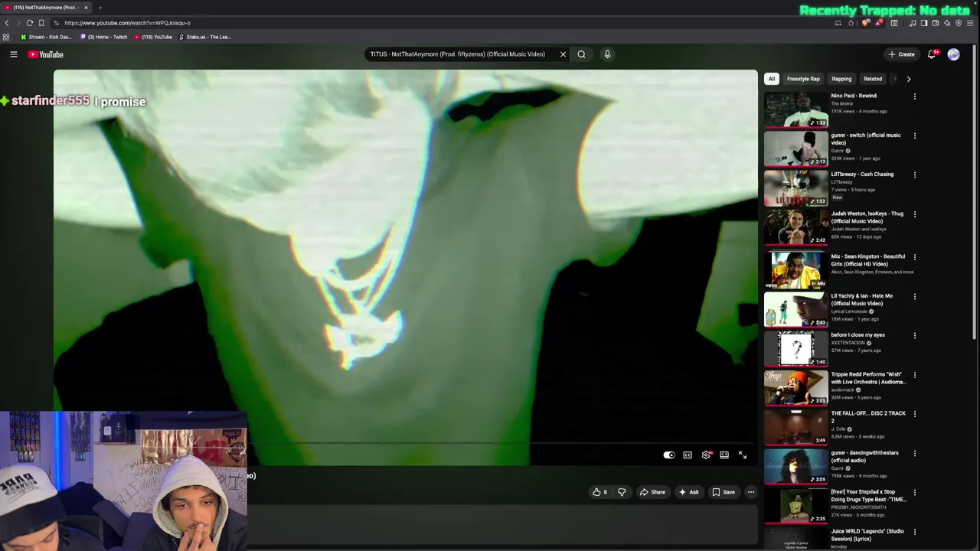Open the Brave wallet icon

tap(936, 23)
